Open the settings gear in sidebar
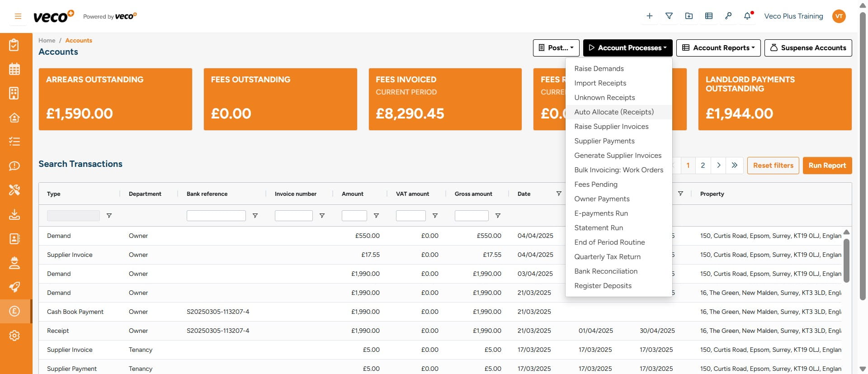This screenshot has width=868, height=374. click(x=14, y=336)
